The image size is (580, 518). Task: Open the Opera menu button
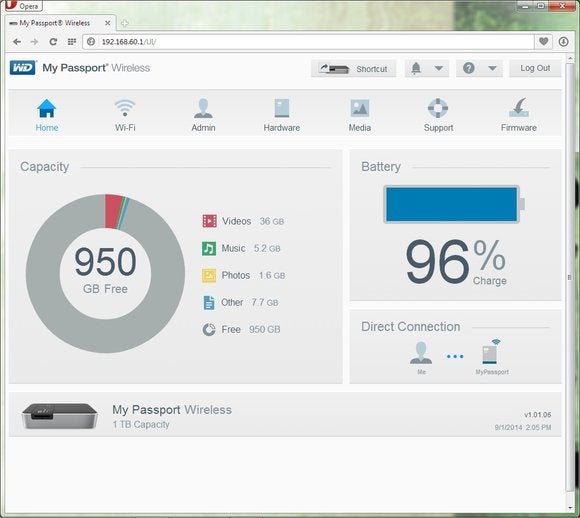(24, 6)
